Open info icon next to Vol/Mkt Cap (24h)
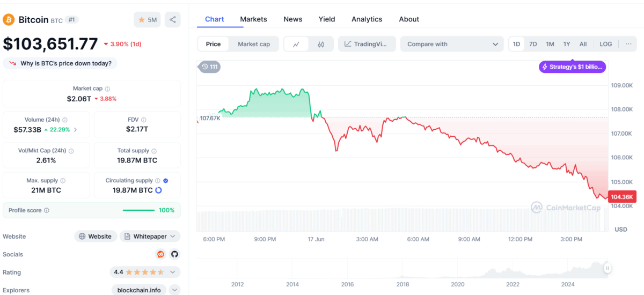The image size is (644, 295). (x=71, y=151)
